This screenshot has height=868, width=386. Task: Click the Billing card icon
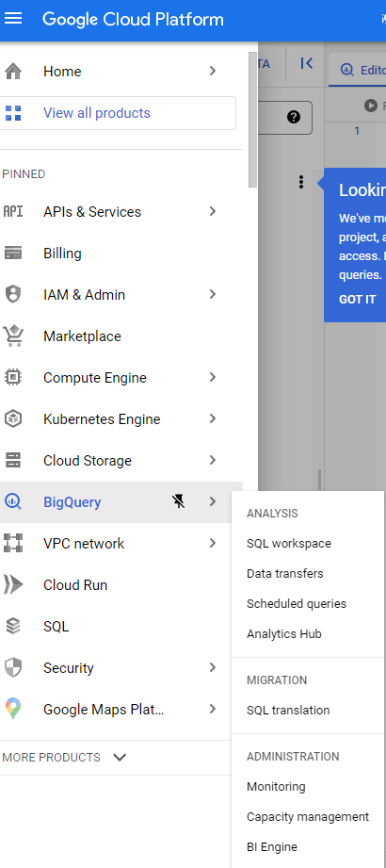tap(13, 253)
